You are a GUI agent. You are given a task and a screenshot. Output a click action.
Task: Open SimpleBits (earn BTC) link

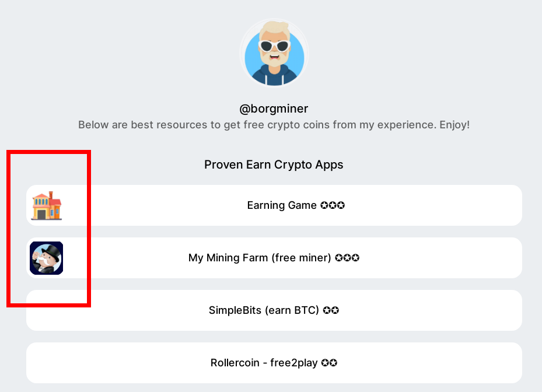[274, 310]
